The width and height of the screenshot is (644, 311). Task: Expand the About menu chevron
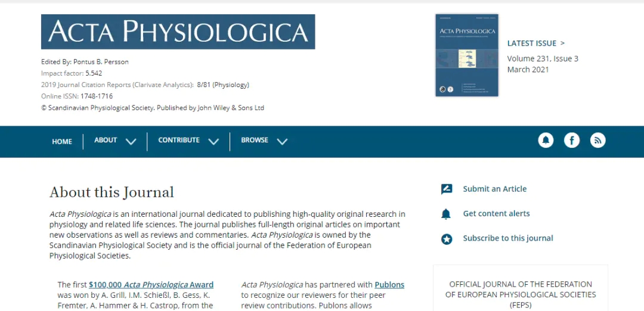[131, 142]
